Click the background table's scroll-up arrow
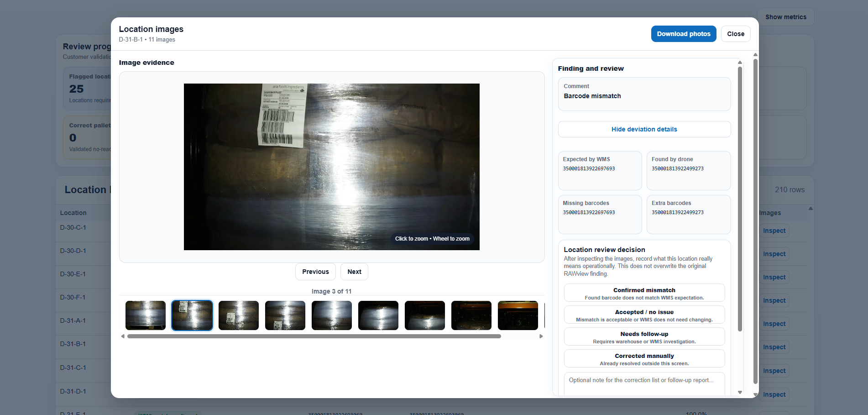The image size is (868, 415). (810, 209)
